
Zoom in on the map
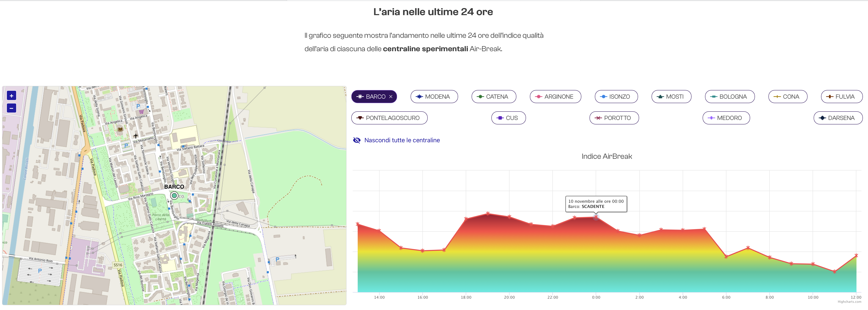tap(11, 95)
